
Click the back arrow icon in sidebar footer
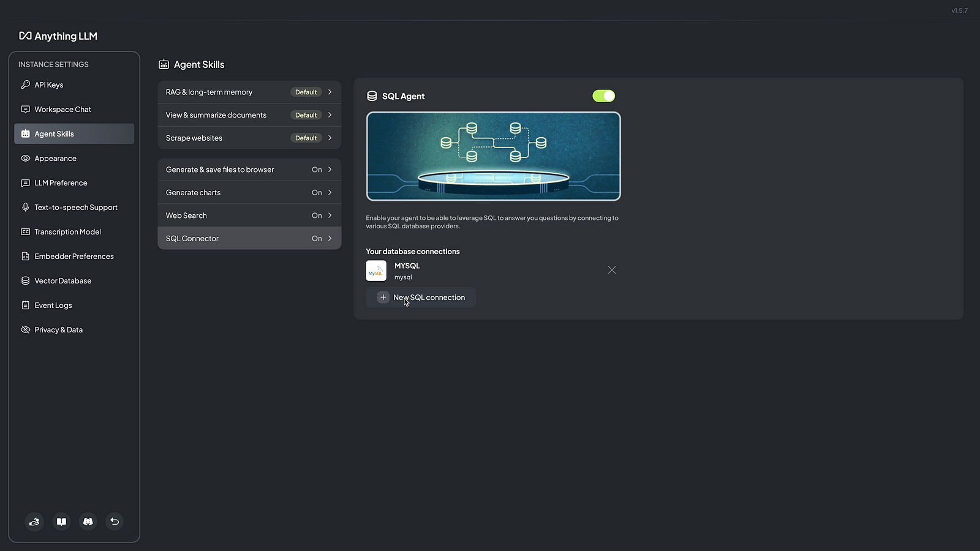click(x=115, y=522)
